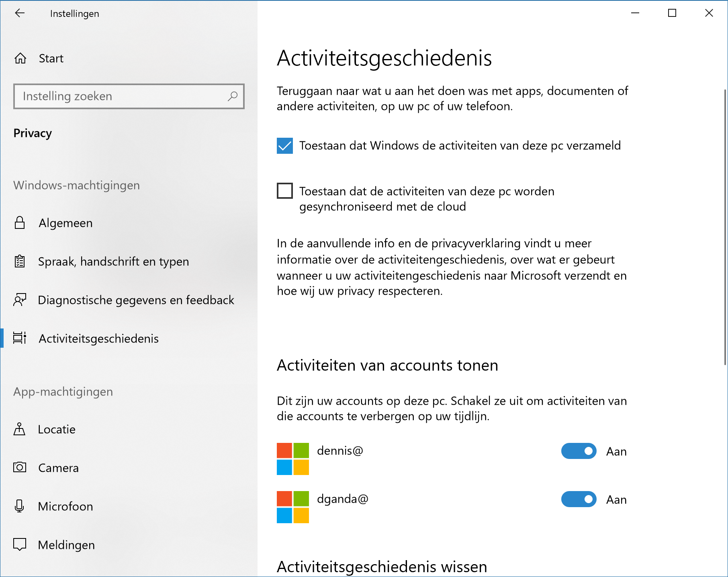Click the vertical scrollbar on the right
Viewport: 728px width, 577px height.
[725, 227]
